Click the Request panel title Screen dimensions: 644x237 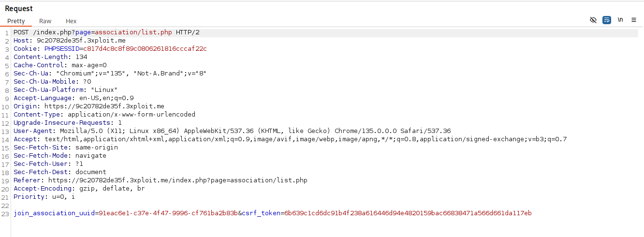pyautogui.click(x=19, y=9)
